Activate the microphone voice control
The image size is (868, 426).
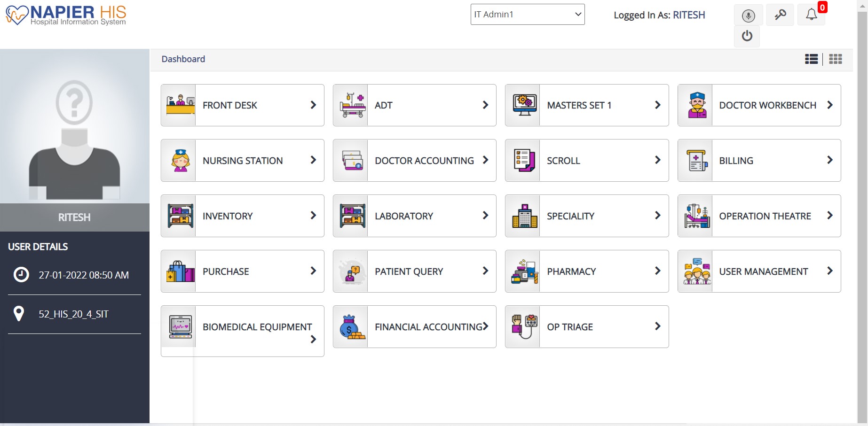(748, 15)
